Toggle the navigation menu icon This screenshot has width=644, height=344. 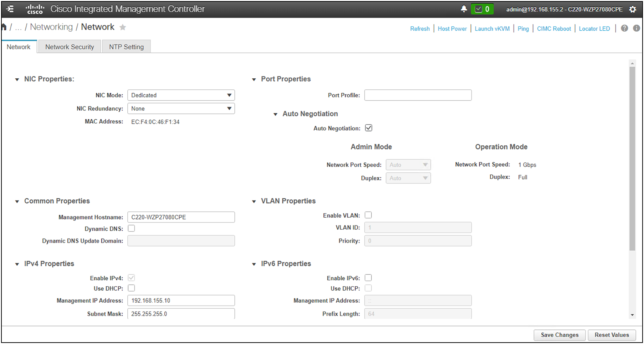(10, 9)
